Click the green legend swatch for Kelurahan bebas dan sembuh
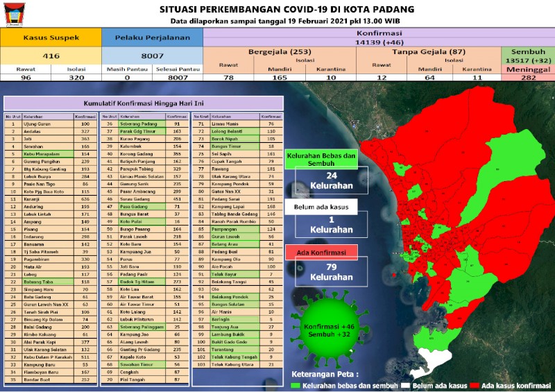This screenshot has height=392, width=555. point(296,386)
